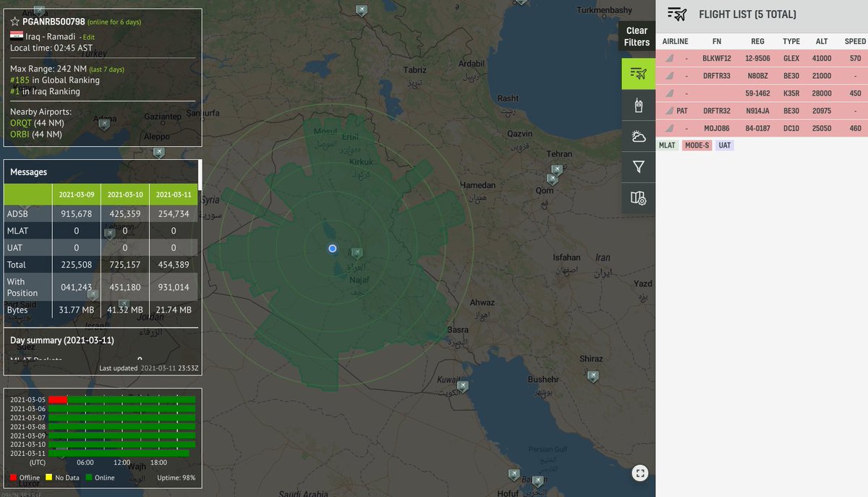Click the blue station location dot
Viewport: 868px width, 497px height.
(x=332, y=248)
